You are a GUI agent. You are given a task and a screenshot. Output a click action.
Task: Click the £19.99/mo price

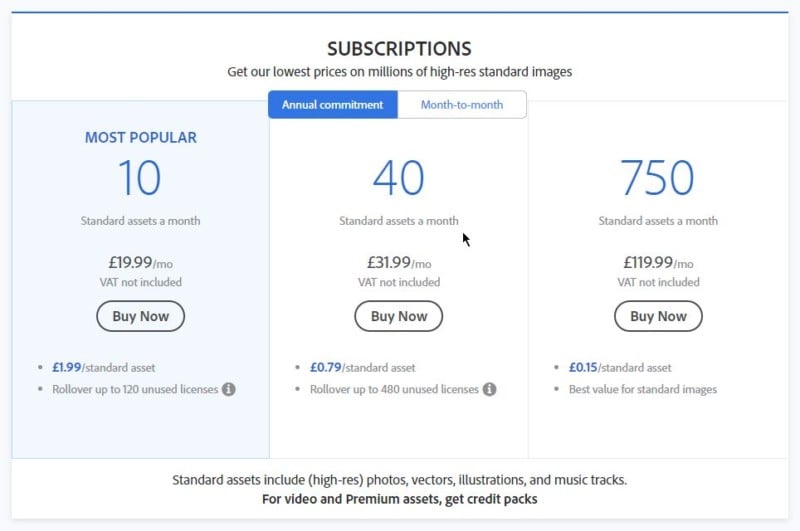coord(140,263)
